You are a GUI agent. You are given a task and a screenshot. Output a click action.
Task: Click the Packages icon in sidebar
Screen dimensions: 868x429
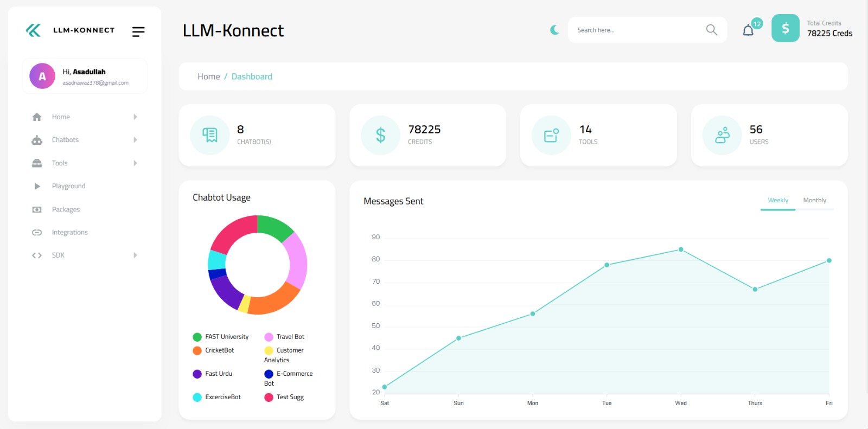coord(37,209)
